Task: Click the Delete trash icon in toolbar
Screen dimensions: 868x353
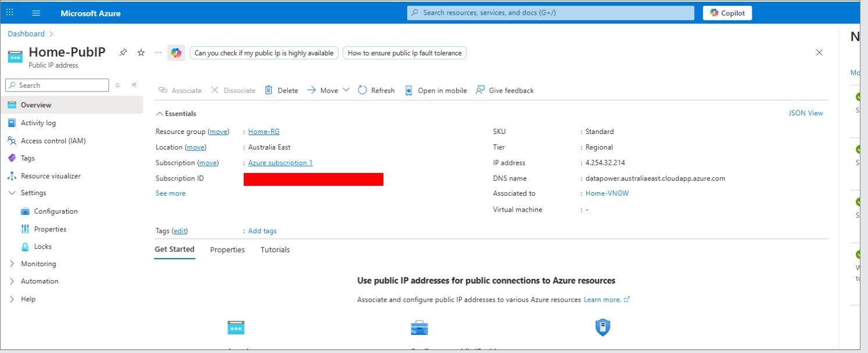Action: [x=269, y=90]
